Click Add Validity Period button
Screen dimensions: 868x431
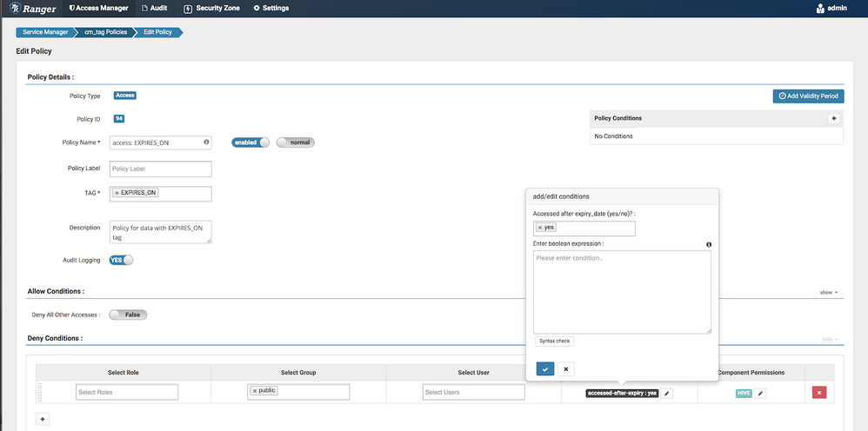[808, 96]
